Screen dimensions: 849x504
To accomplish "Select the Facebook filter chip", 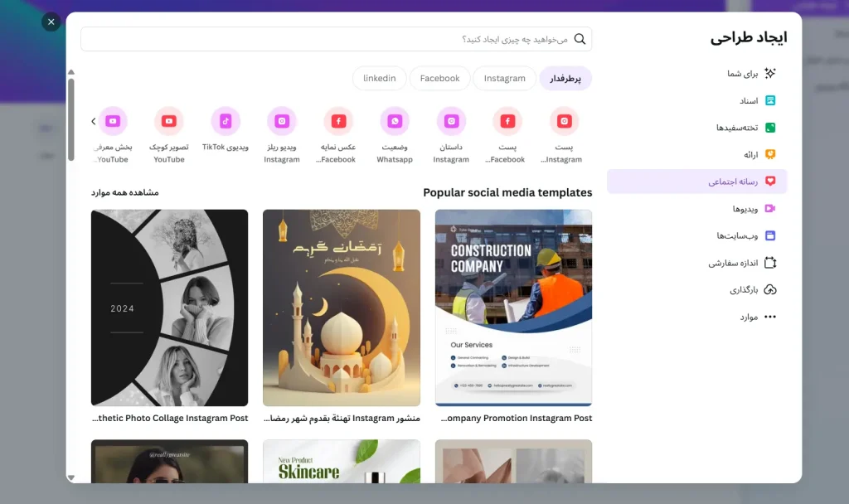I will (x=439, y=79).
